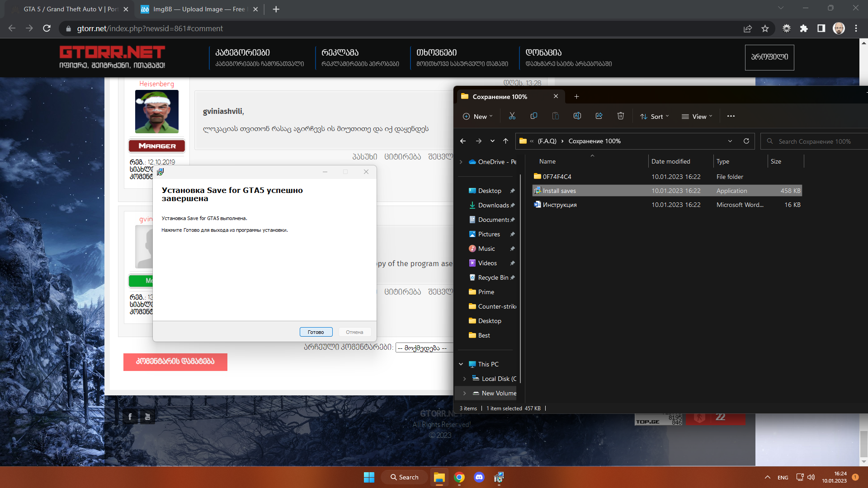Open the კატეგორიები site menu

[242, 52]
